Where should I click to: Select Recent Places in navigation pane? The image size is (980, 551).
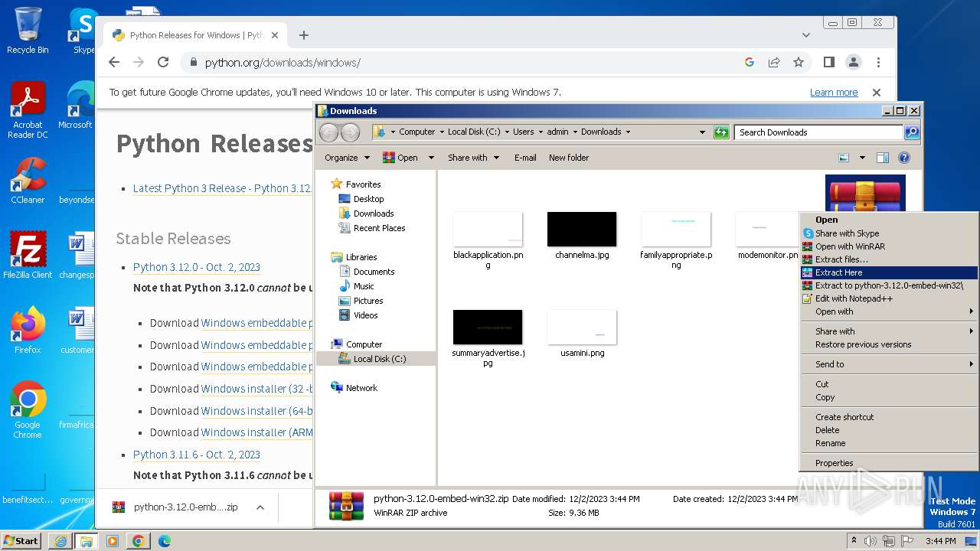click(x=372, y=228)
